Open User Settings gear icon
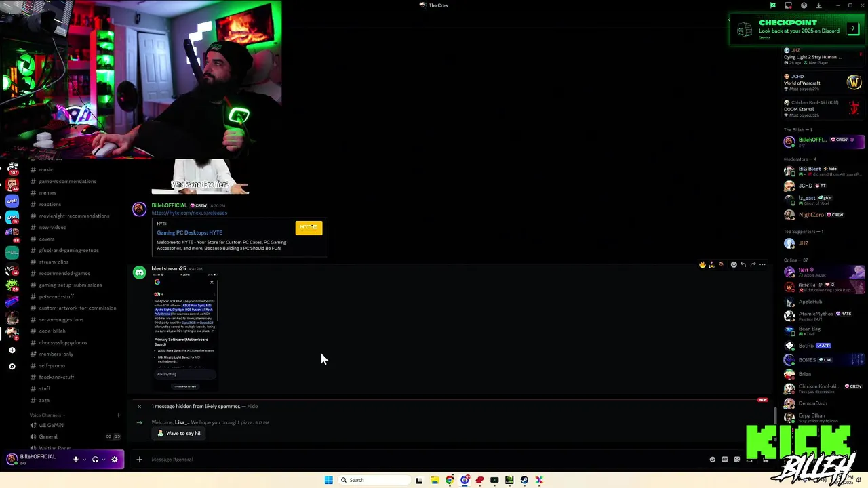 click(x=115, y=459)
